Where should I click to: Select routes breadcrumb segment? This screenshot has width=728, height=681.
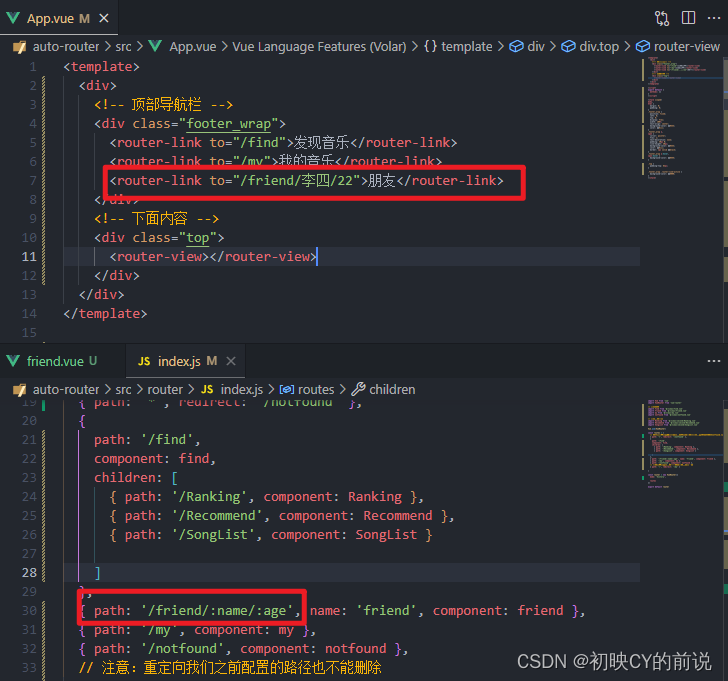click(x=316, y=389)
